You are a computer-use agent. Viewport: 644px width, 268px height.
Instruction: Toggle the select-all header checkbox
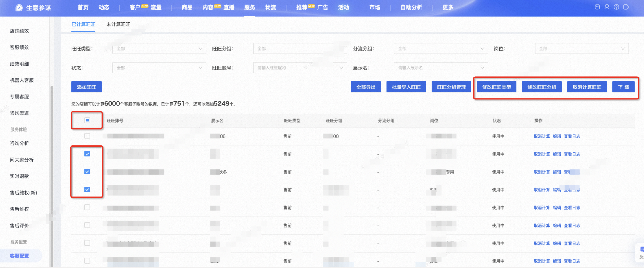(x=87, y=120)
